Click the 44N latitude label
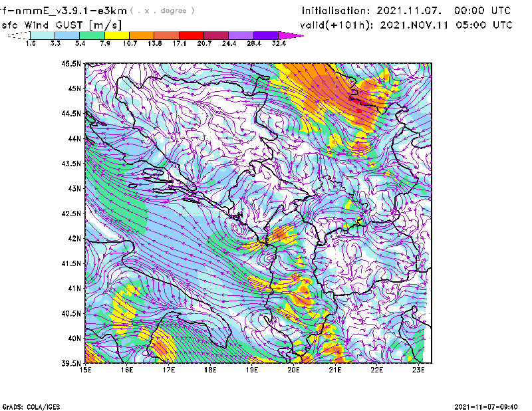This screenshot has width=532, height=411. (x=74, y=138)
